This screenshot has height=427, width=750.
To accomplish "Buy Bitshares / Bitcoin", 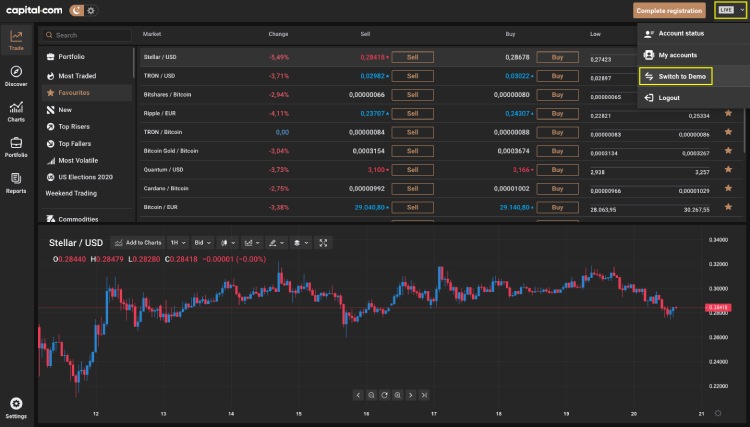I will pos(557,95).
